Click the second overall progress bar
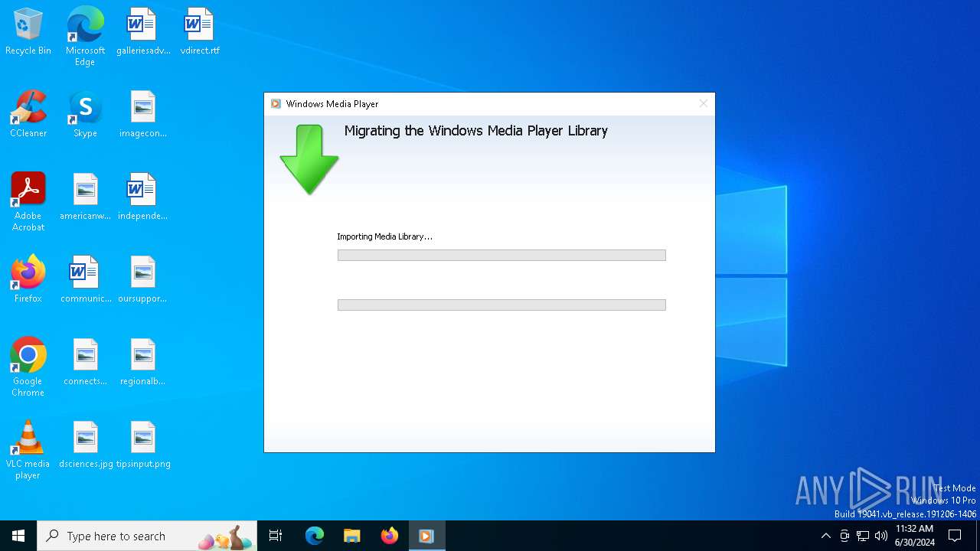The image size is (980, 551). point(501,305)
